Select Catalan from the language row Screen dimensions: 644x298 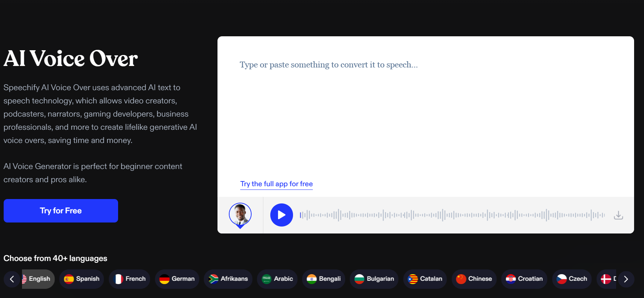(425, 279)
